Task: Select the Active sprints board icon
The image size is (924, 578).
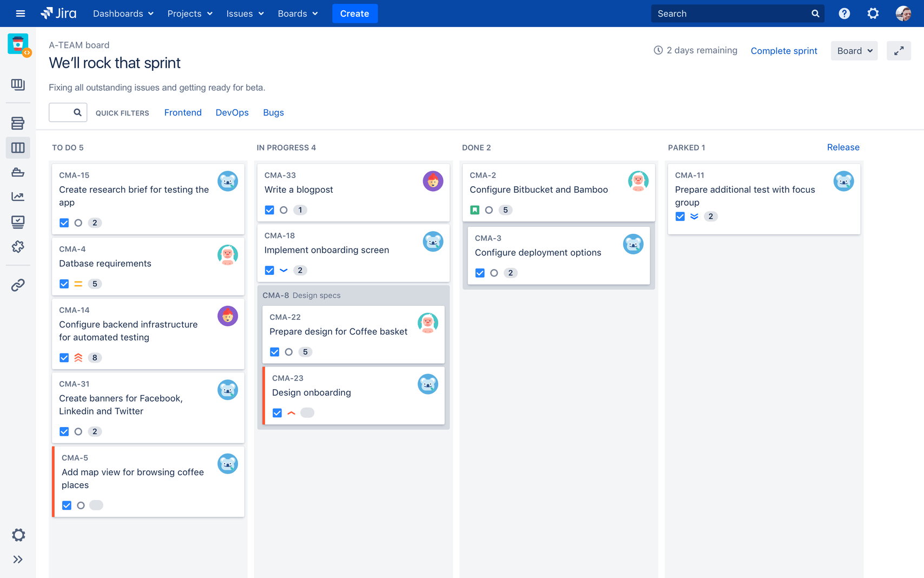Action: 18,147
